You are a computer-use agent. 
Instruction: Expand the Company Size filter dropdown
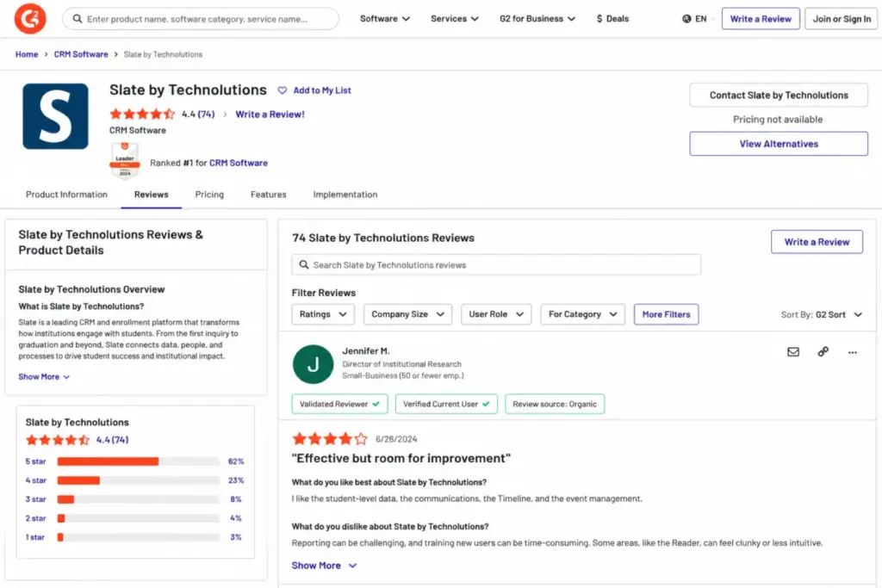[407, 314]
